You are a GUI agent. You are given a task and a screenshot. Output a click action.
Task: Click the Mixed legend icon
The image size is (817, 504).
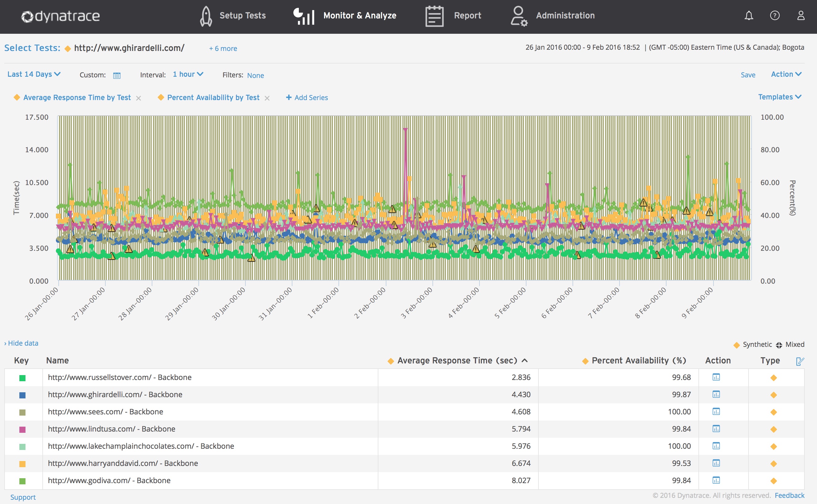[779, 345]
